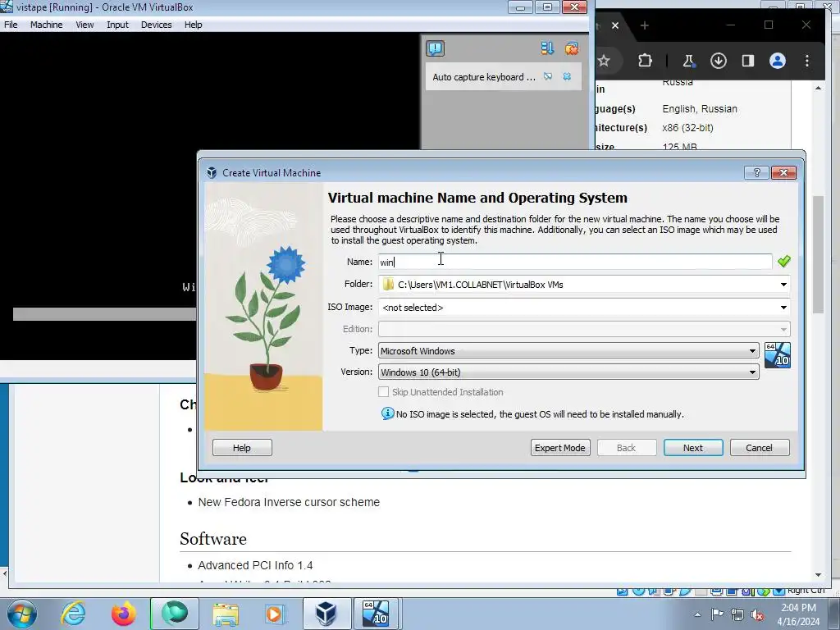The height and width of the screenshot is (630, 840).
Task: Switch to Expert Mode
Action: [x=559, y=448]
